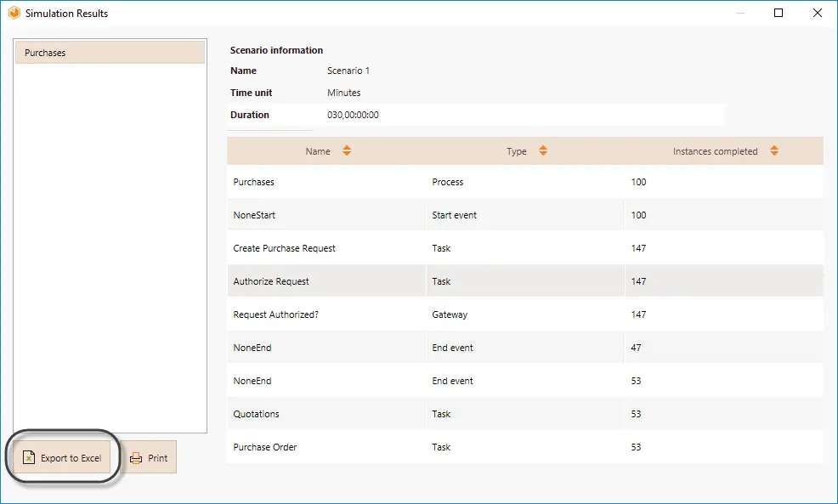Click the Name column header label
This screenshot has width=838, height=504.
click(318, 151)
